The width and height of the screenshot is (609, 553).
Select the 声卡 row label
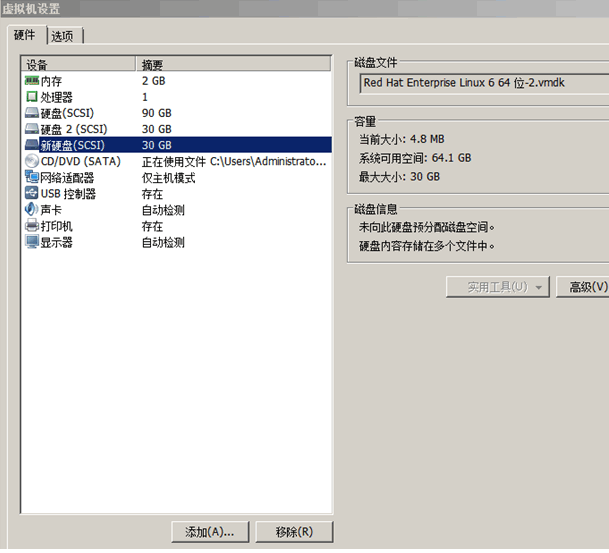(51, 210)
